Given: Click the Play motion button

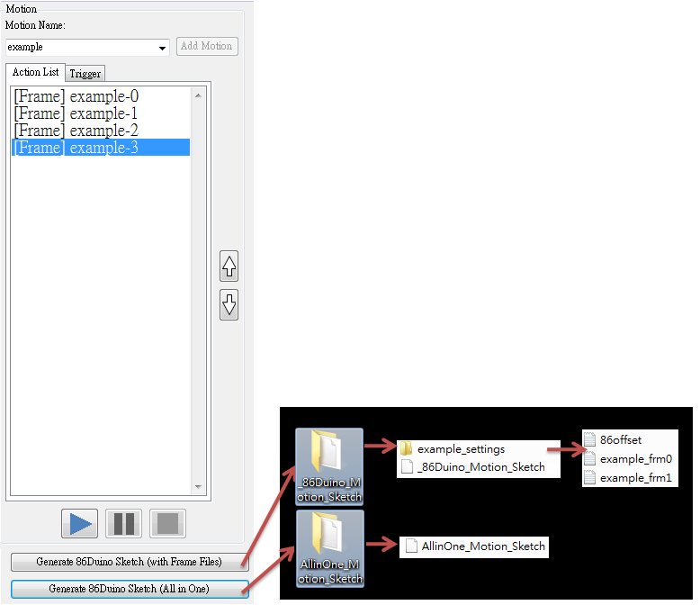Looking at the screenshot, I should (79, 523).
